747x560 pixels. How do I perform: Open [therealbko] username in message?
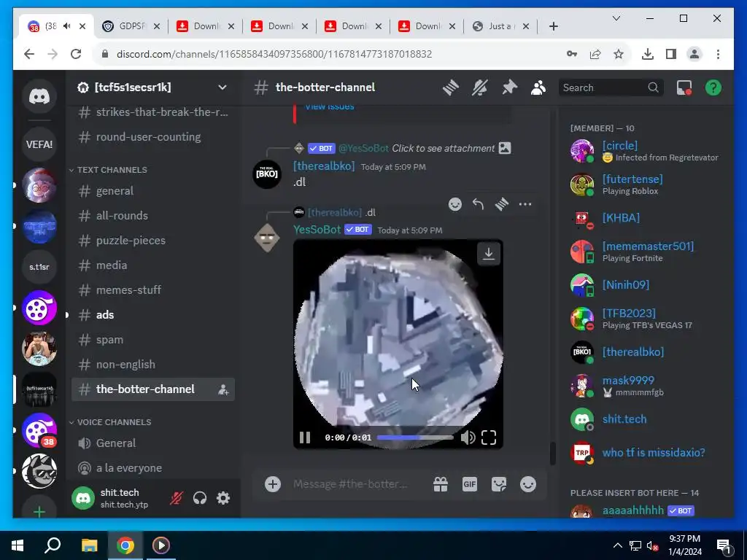pos(324,166)
